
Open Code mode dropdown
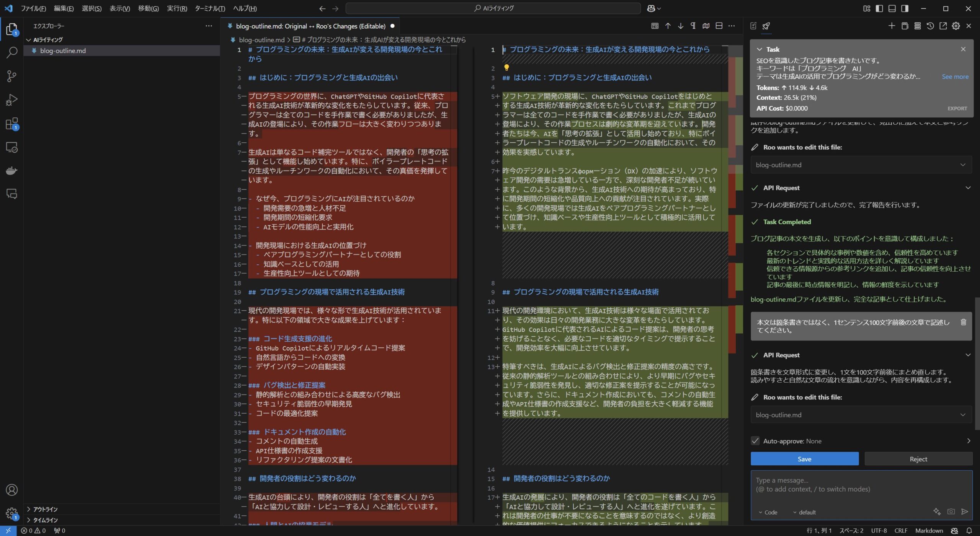768,512
